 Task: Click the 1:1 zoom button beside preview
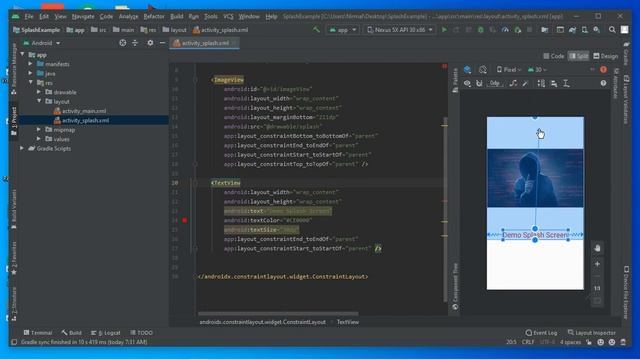click(x=598, y=288)
